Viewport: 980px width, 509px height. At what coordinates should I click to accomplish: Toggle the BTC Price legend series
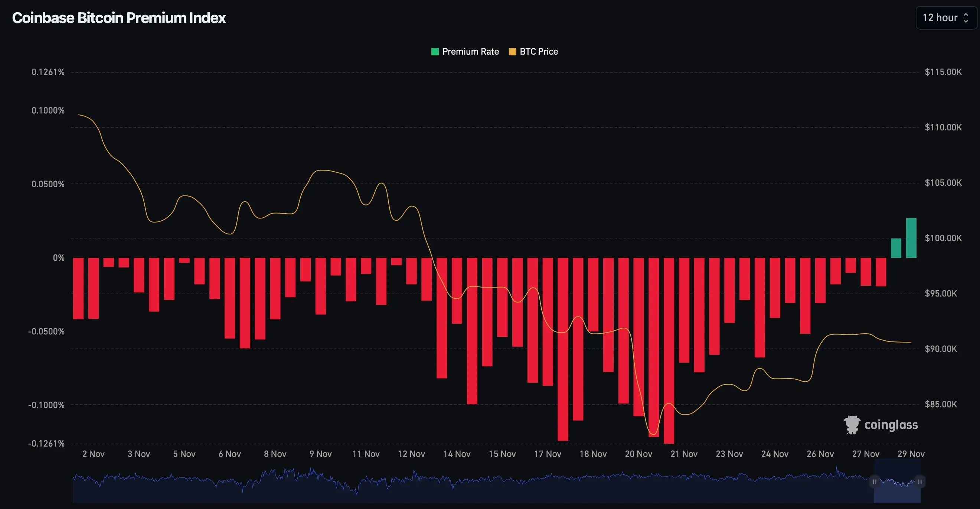point(538,51)
